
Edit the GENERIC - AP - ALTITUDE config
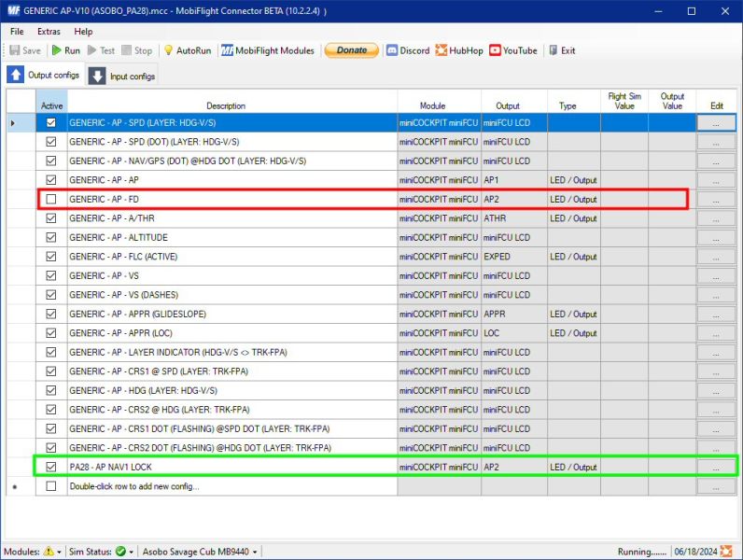click(716, 238)
